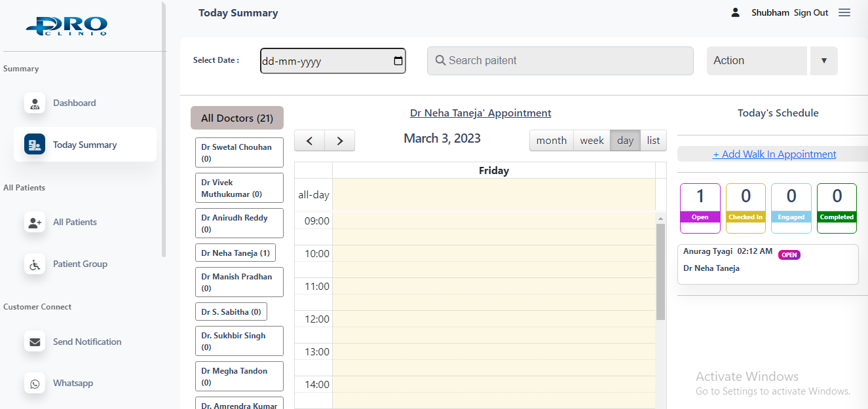Click the Send Notification envelope icon
The height and width of the screenshot is (409, 868).
point(35,342)
